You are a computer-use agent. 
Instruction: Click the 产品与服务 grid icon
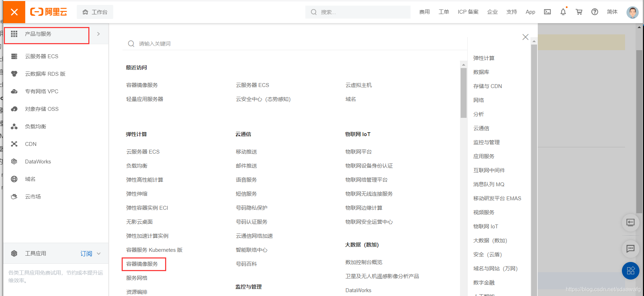click(14, 34)
